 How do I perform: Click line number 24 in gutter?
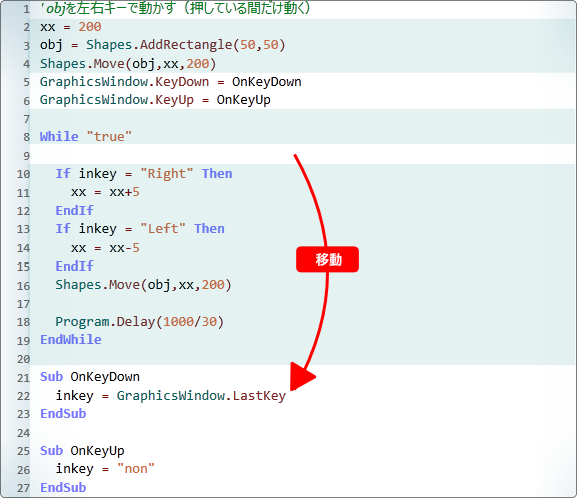[x=23, y=433]
